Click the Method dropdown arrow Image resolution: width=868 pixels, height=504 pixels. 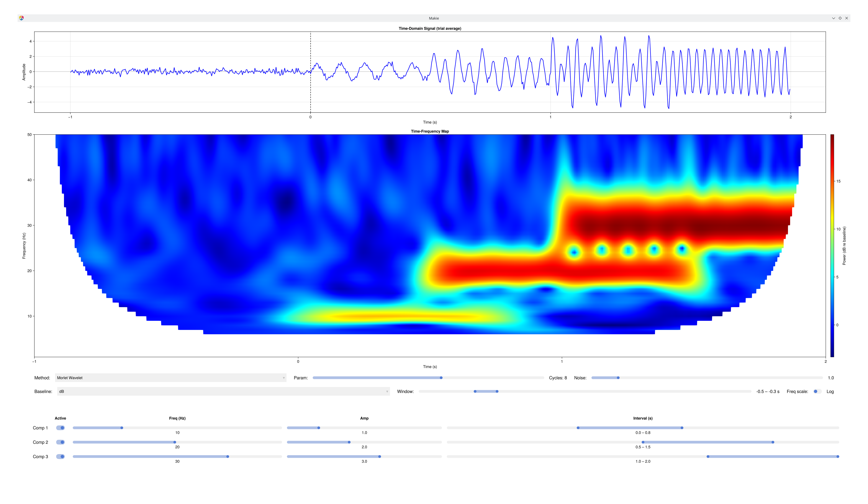(x=283, y=377)
